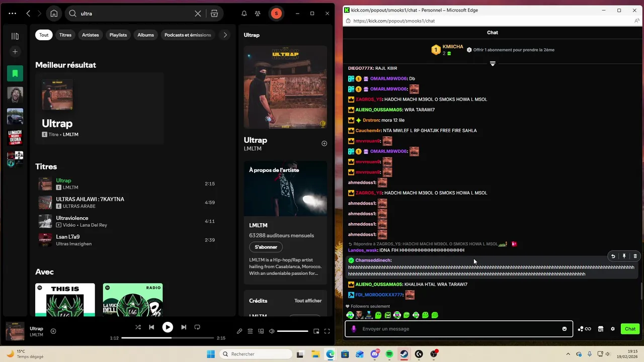Add Ultrap to library from the side panel
644x362 pixels.
pos(324,143)
